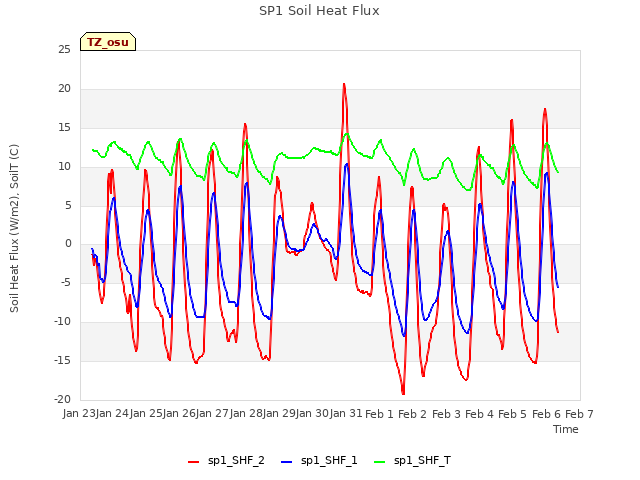Toggle the sp1_SHF_2 legend label
Screen dimensions: 640x480
pyautogui.click(x=236, y=461)
